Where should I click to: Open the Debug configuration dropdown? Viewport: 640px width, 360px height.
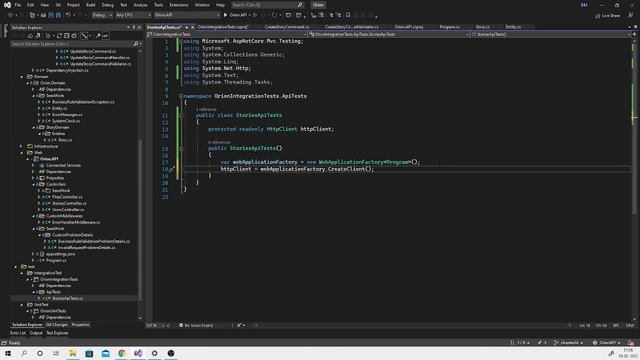point(102,15)
